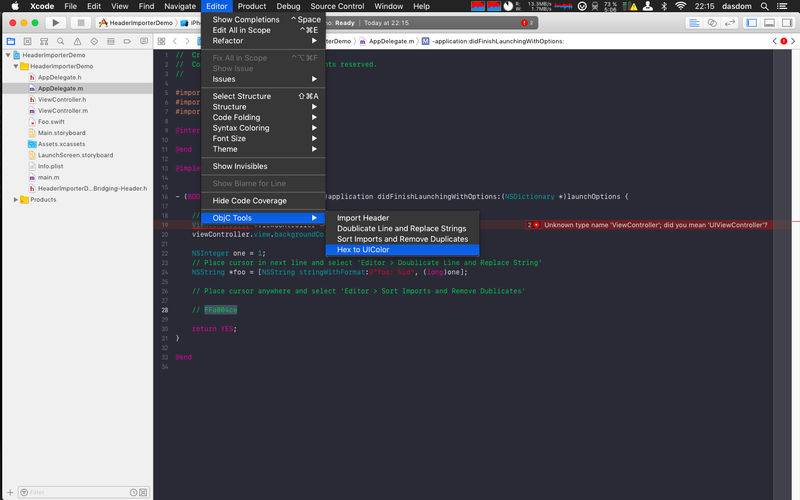Open the Code Folding submenu

pyautogui.click(x=263, y=117)
